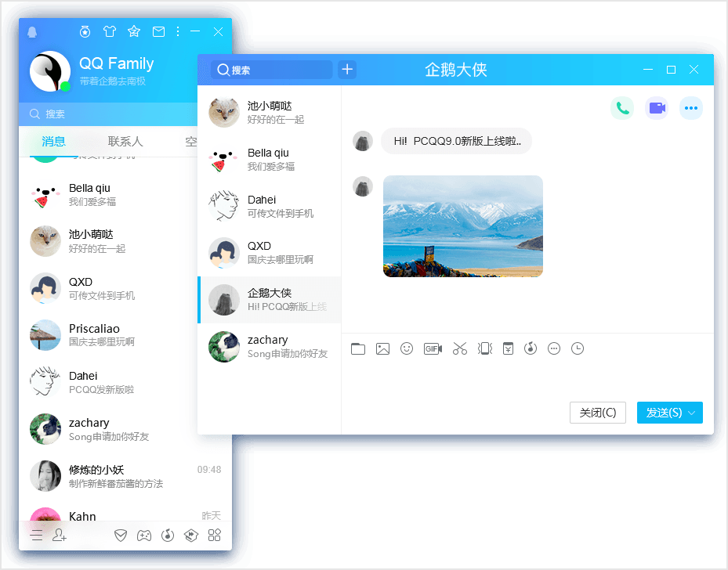This screenshot has height=570, width=728.
Task: Start a video call in chat
Action: (x=657, y=108)
